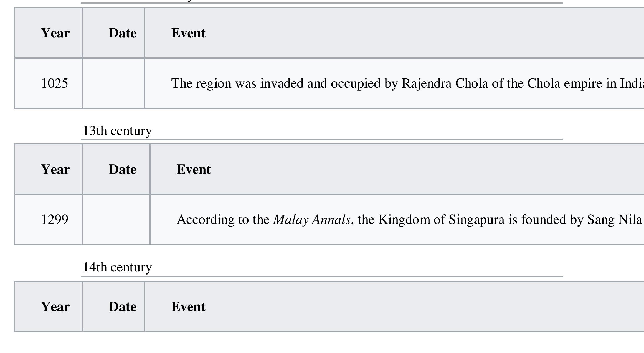
Task: Select Year header above the 1025 row
Action: point(55,33)
